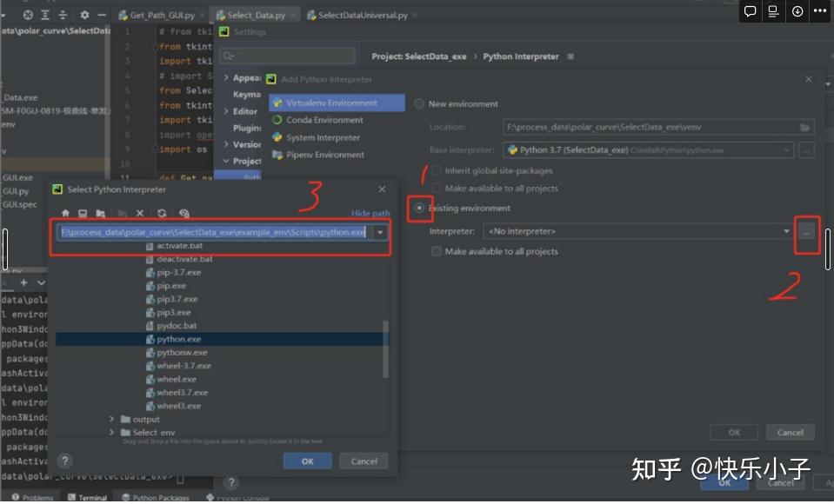Go to project directory icon

point(101,213)
